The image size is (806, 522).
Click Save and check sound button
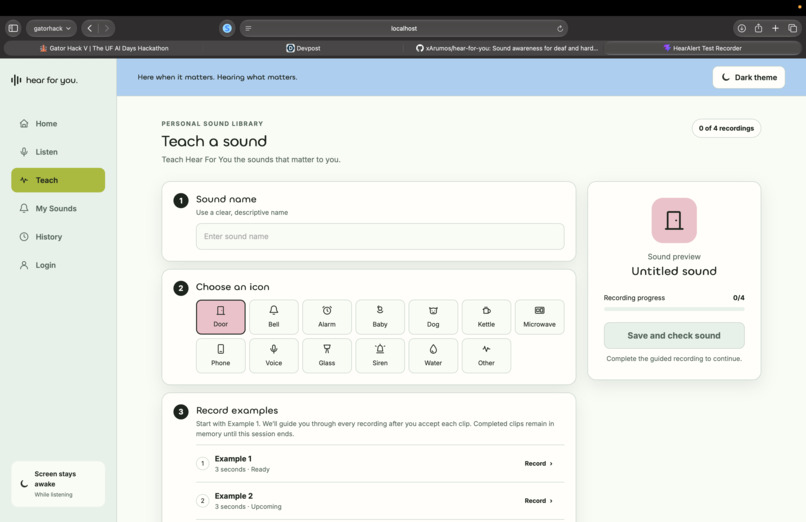pyautogui.click(x=674, y=335)
